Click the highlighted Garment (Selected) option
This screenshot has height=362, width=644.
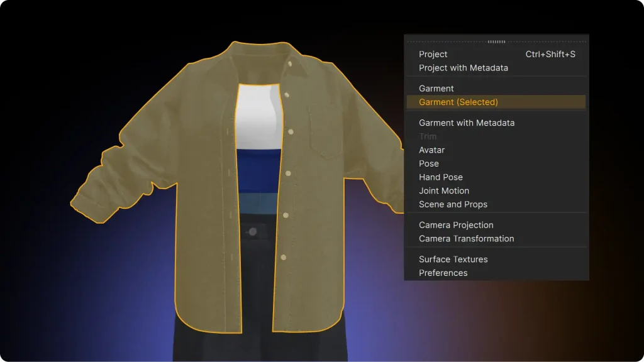click(x=458, y=102)
